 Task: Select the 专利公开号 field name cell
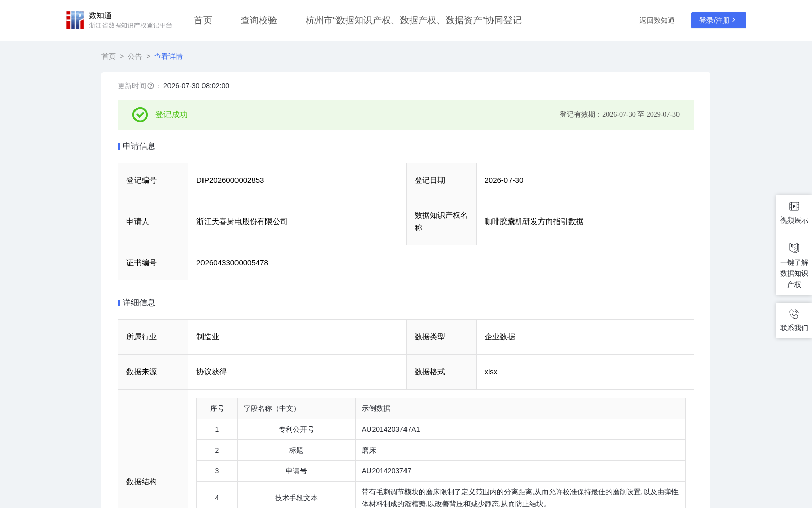296,429
